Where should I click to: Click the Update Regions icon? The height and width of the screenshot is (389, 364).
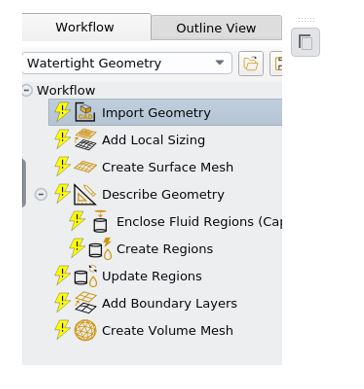click(85, 276)
